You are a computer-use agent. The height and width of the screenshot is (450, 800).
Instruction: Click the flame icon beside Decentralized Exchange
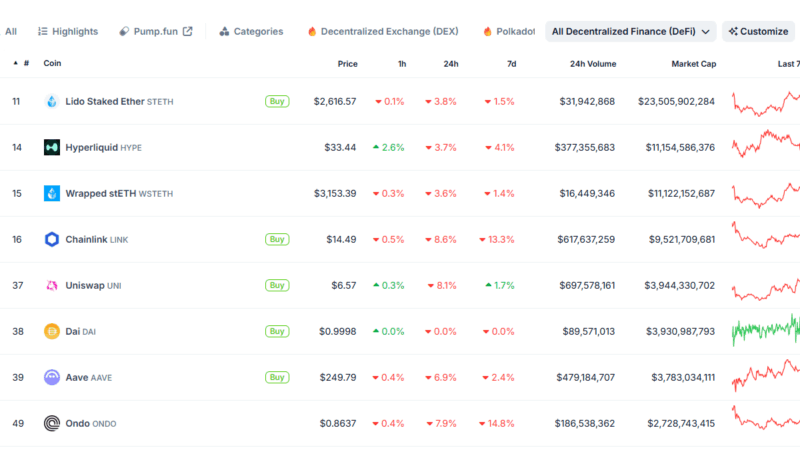(x=312, y=32)
